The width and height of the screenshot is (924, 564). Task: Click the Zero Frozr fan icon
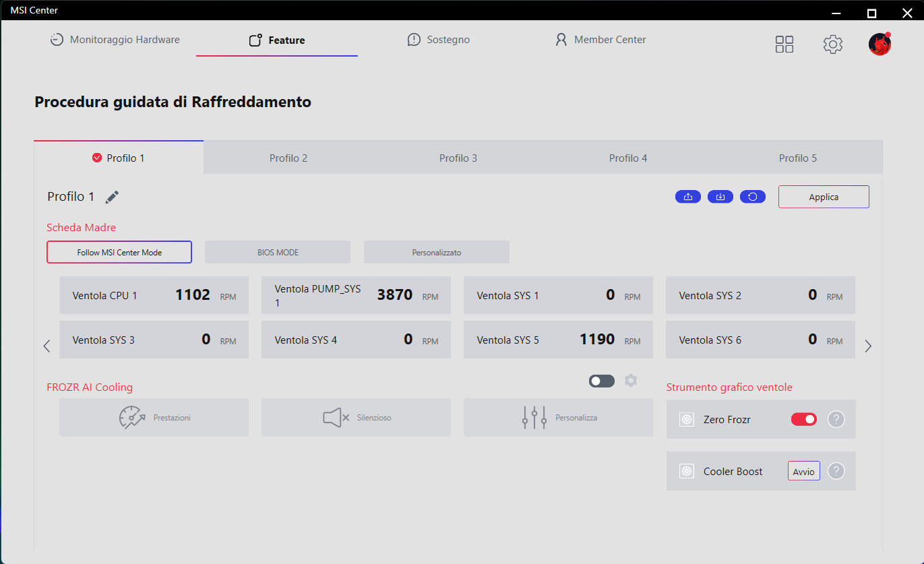coord(687,420)
